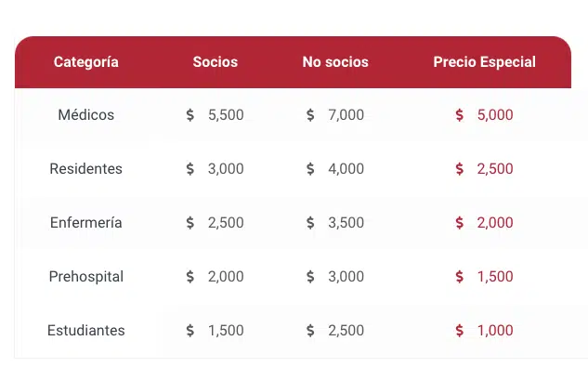Click the Socios column header

(x=216, y=62)
